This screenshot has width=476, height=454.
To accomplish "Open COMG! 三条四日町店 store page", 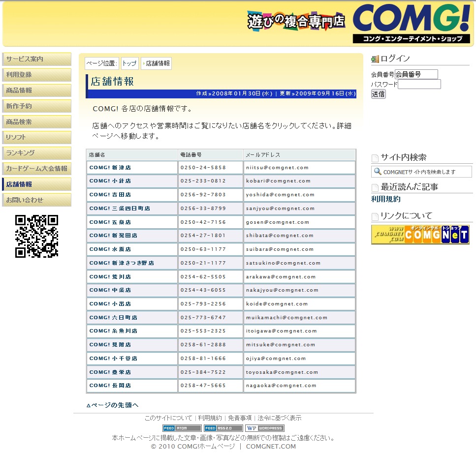I will 120,209.
